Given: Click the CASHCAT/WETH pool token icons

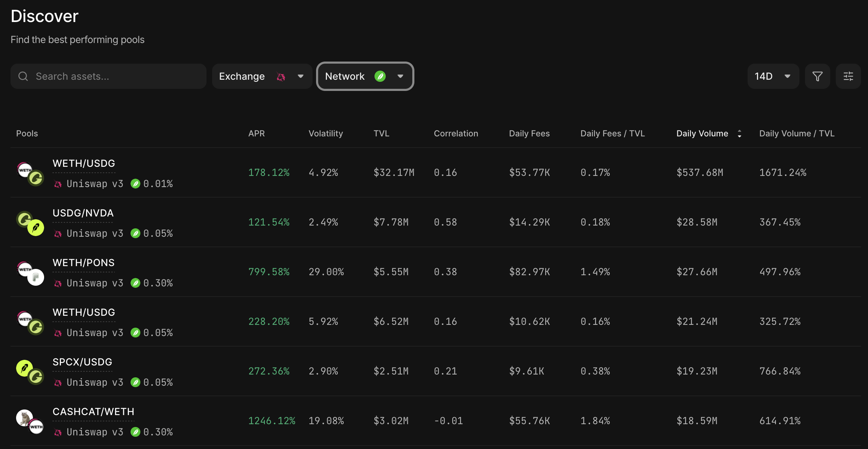Looking at the screenshot, I should (x=30, y=422).
